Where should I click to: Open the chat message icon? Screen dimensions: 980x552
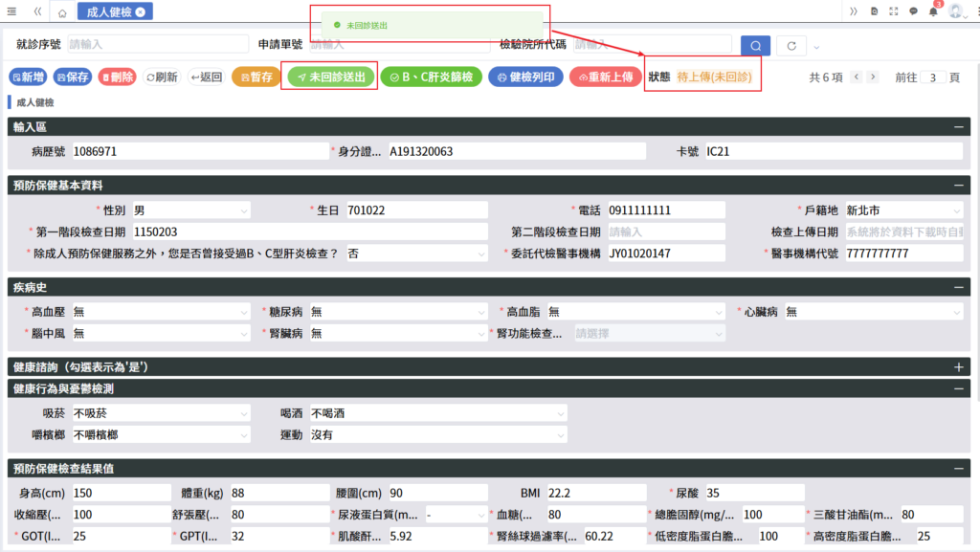pos(913,11)
